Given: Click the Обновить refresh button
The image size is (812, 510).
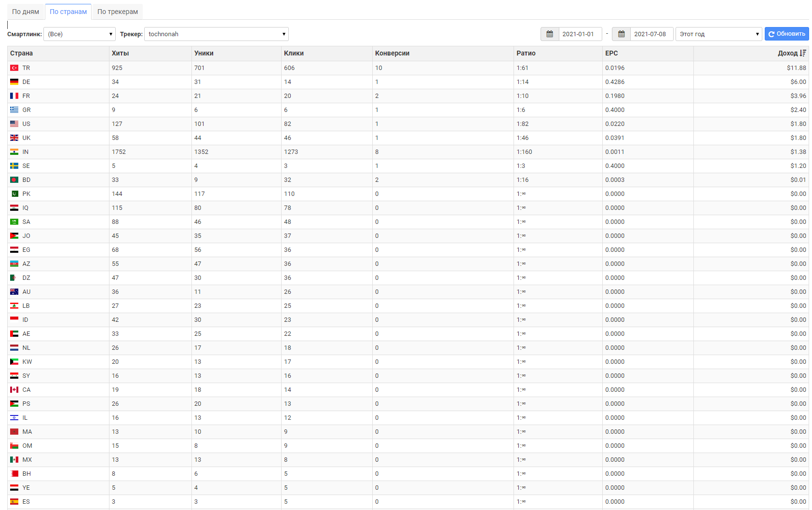Looking at the screenshot, I should 787,34.
